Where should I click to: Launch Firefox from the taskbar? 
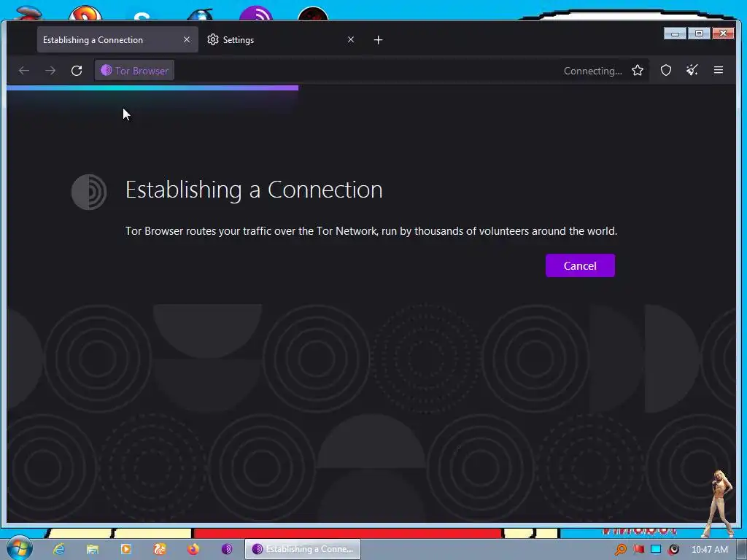[193, 549]
